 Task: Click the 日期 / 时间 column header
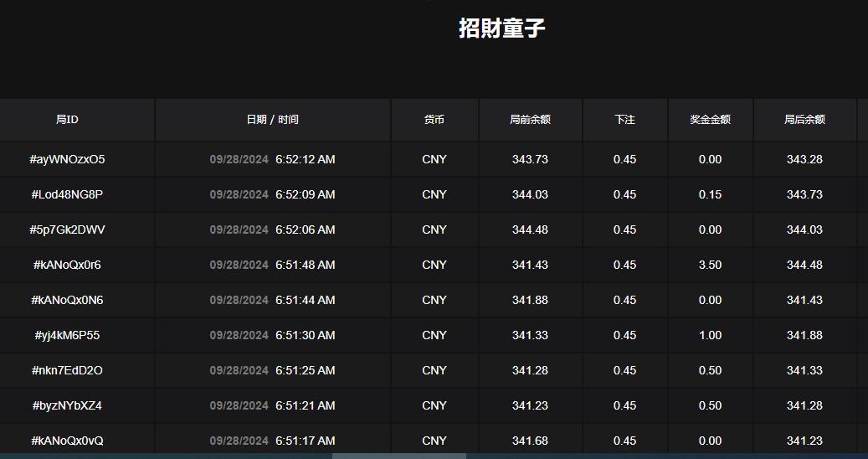click(272, 120)
